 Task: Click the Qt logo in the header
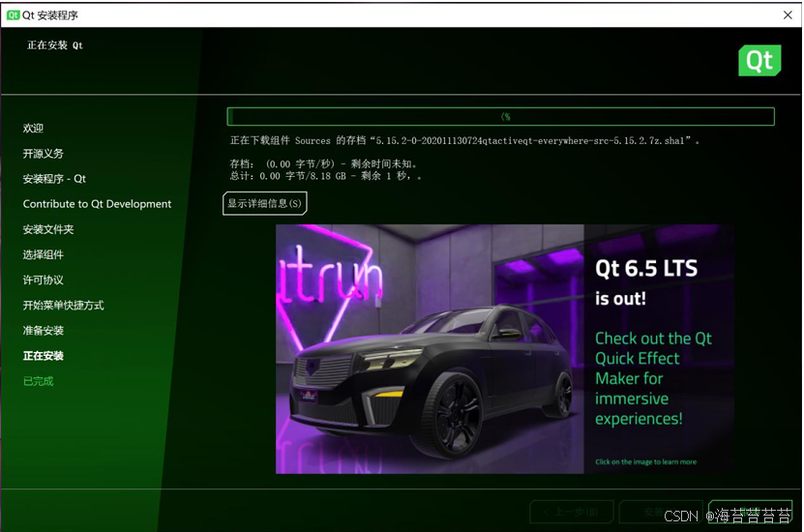click(x=759, y=61)
